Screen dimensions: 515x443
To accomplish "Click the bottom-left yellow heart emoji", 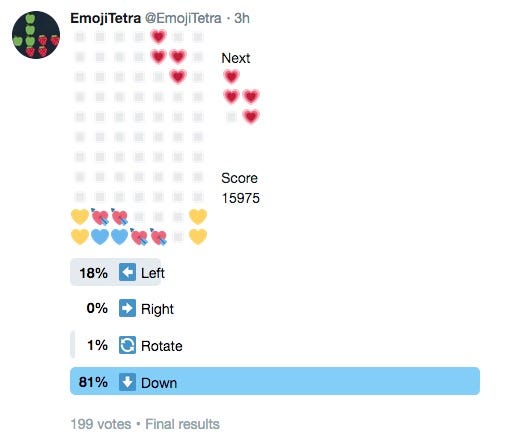I will (80, 237).
